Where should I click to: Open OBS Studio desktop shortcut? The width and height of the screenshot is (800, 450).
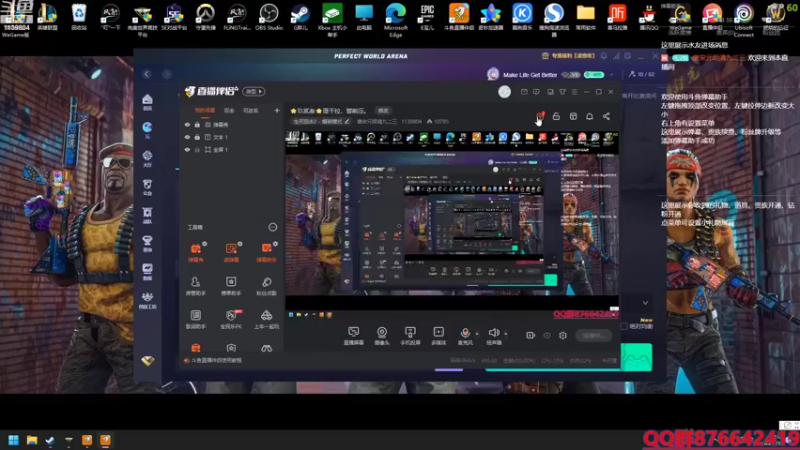coord(268,17)
